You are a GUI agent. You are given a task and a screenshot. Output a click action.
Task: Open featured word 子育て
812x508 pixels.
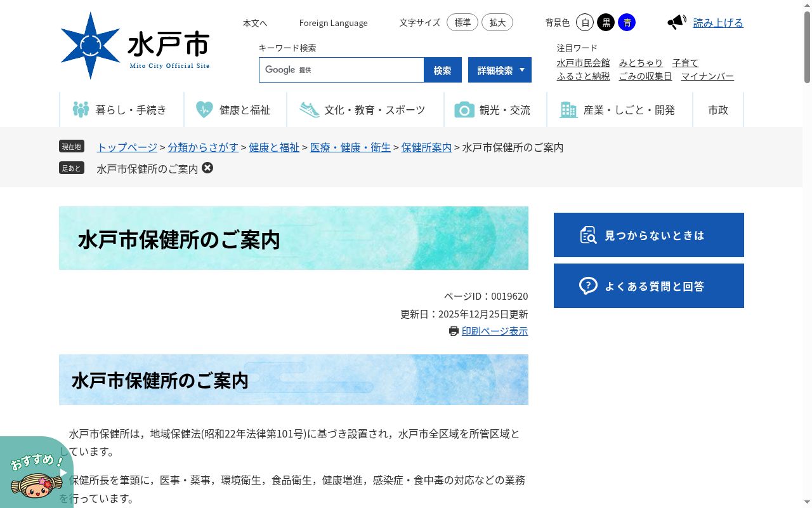click(685, 62)
